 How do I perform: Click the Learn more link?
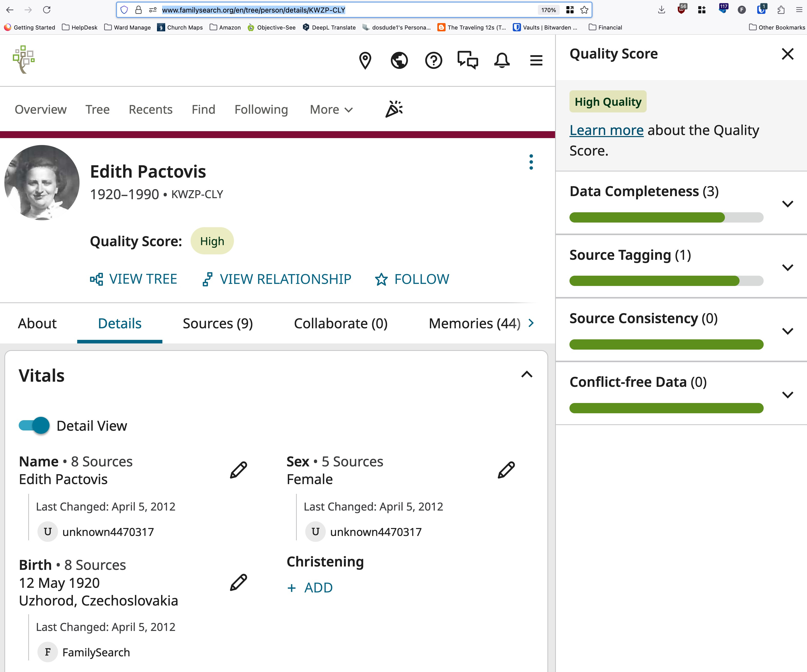(606, 130)
